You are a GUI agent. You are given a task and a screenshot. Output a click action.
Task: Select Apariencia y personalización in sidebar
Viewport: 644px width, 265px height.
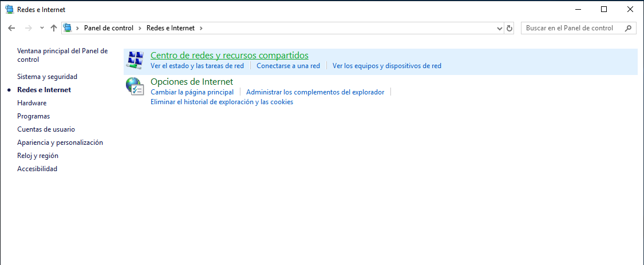(x=60, y=143)
